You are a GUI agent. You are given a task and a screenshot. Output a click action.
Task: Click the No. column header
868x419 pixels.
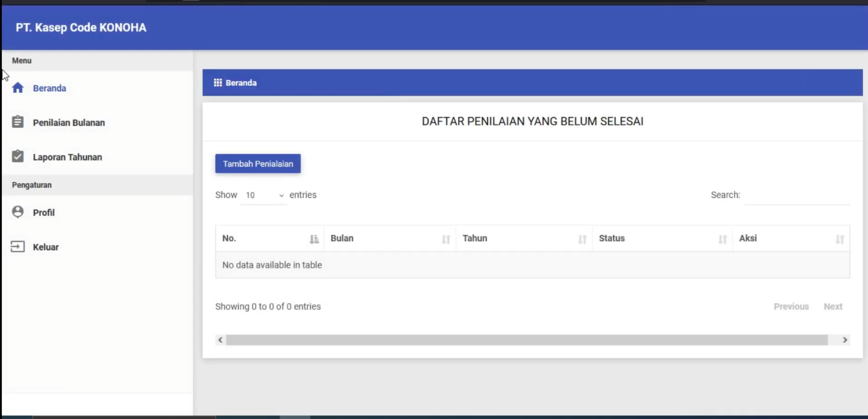click(x=270, y=238)
